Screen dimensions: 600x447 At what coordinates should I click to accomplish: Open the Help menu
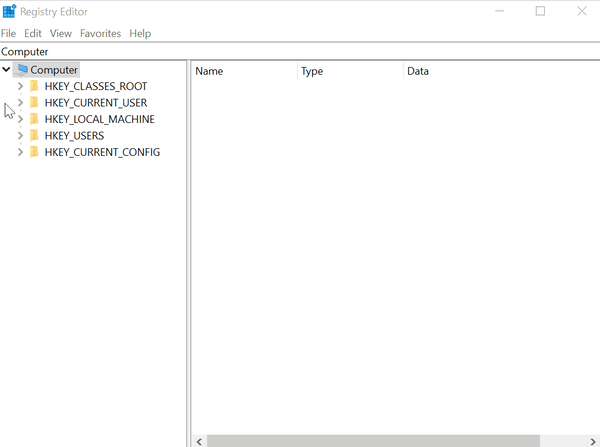140,33
